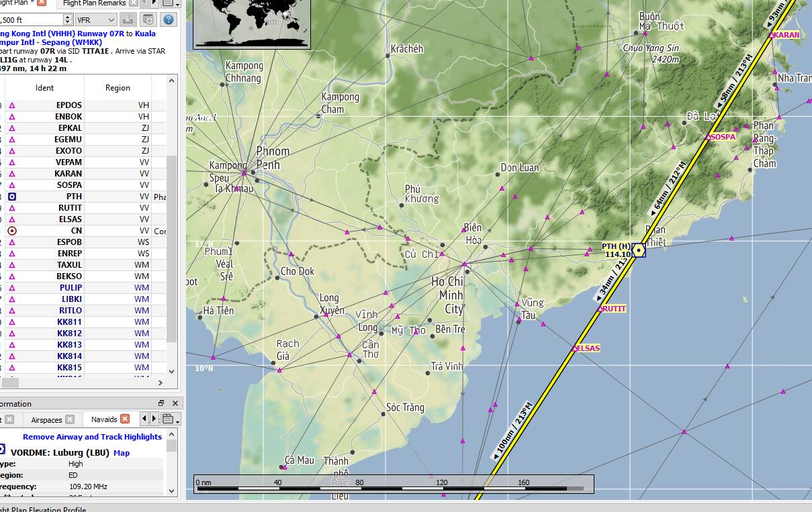
Task: Select the EPKAL waypoint row
Action: [83, 128]
